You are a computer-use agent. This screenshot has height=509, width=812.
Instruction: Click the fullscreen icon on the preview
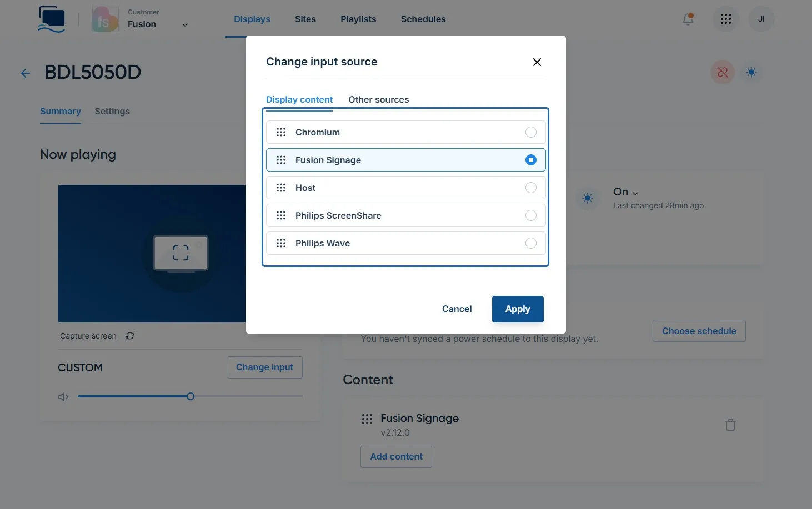181,253
